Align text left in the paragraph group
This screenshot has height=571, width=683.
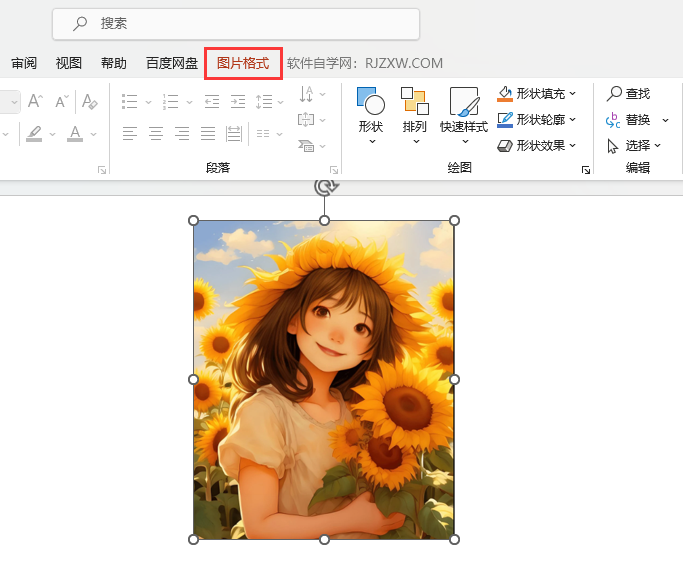(x=130, y=133)
